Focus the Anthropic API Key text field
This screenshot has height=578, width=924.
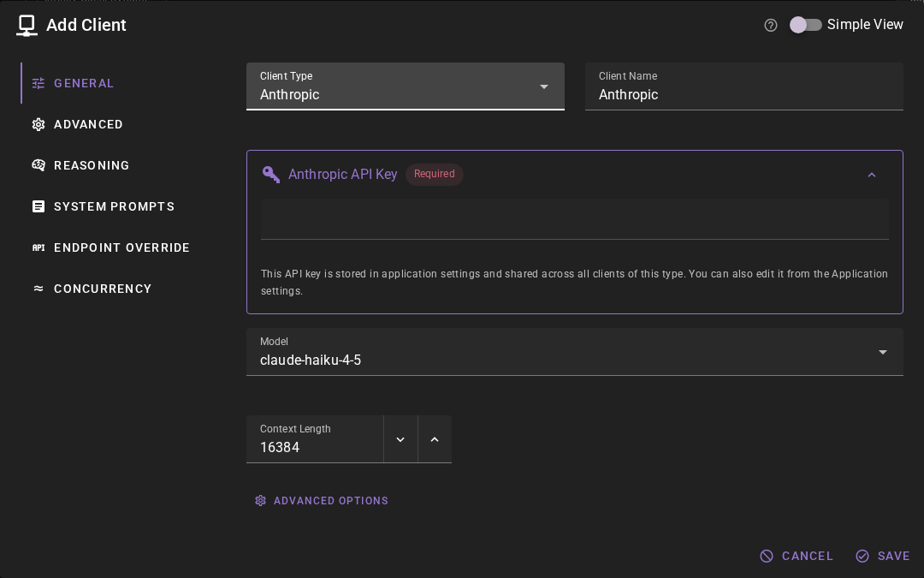[575, 219]
